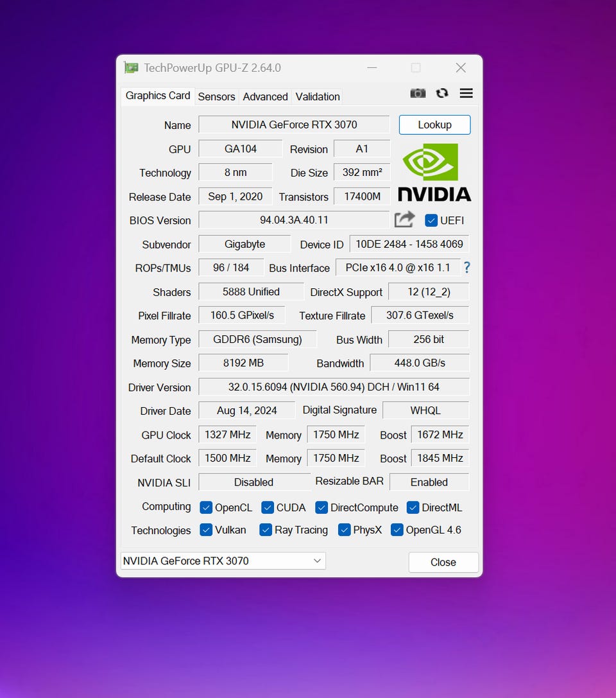
Task: Click the Digital Signature field WHQL
Action: tap(425, 410)
